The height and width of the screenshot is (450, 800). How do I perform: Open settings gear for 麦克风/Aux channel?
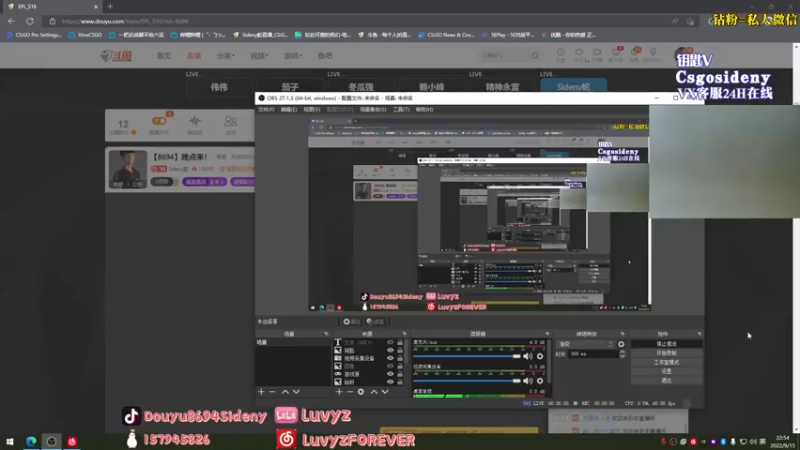click(x=540, y=356)
